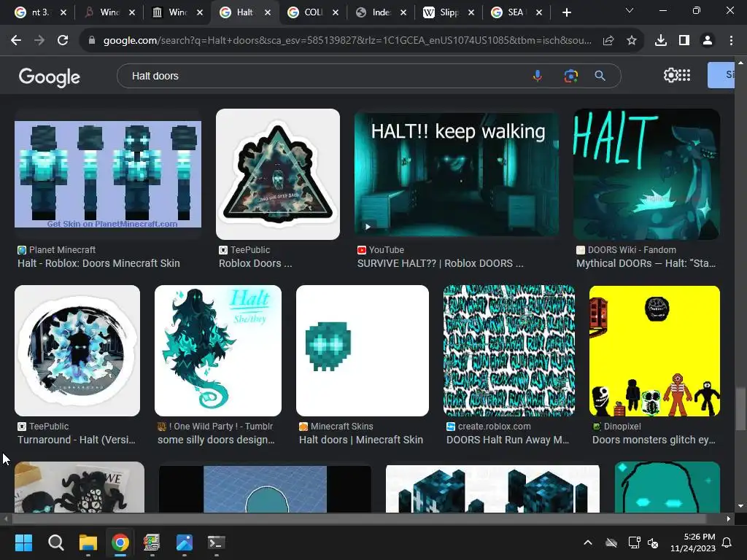Open Minecraft Skins pixel skull thumbnail
The height and width of the screenshot is (560, 747).
pos(363,351)
